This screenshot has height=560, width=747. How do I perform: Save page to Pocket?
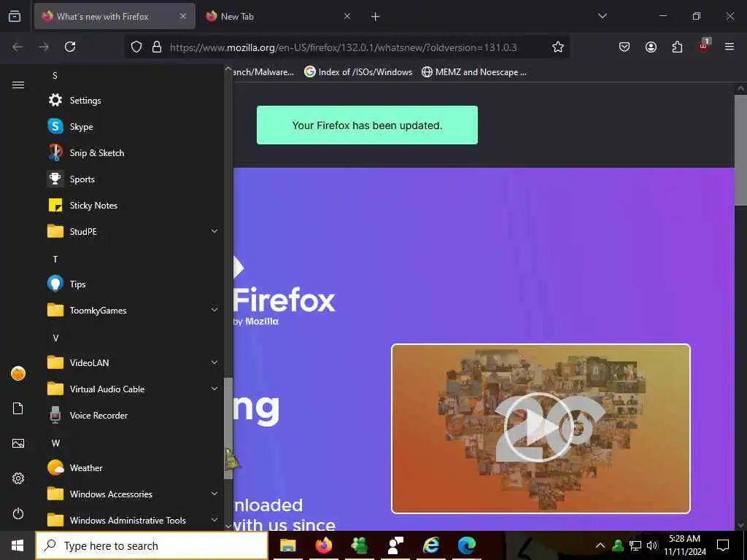(624, 47)
